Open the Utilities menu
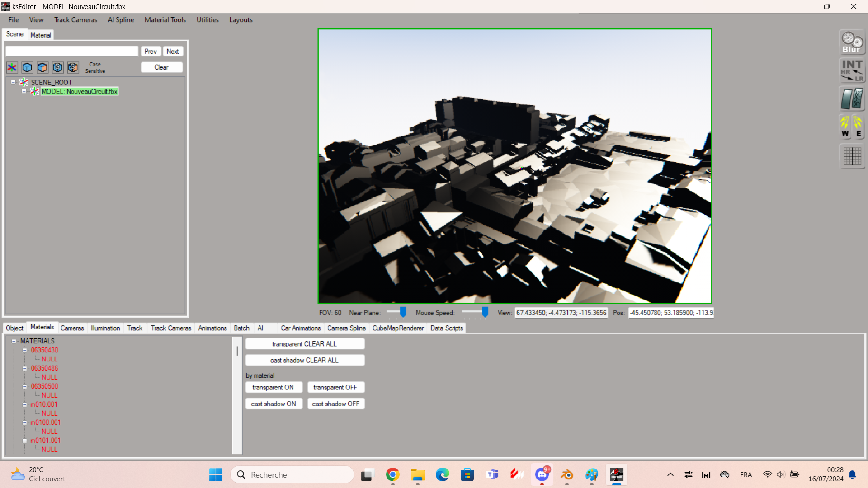The image size is (868, 488). pyautogui.click(x=208, y=20)
